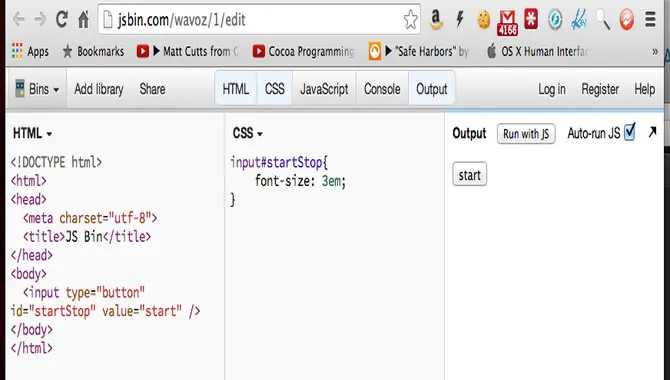Show more bookmarks with double chevron
The height and width of the screenshot is (380, 670).
pos(655,52)
